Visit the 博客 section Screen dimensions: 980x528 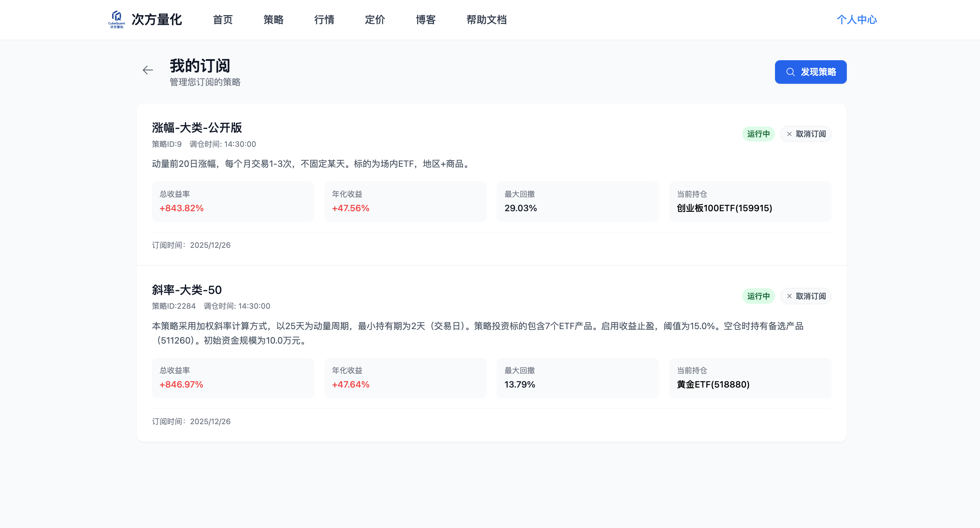(x=425, y=20)
